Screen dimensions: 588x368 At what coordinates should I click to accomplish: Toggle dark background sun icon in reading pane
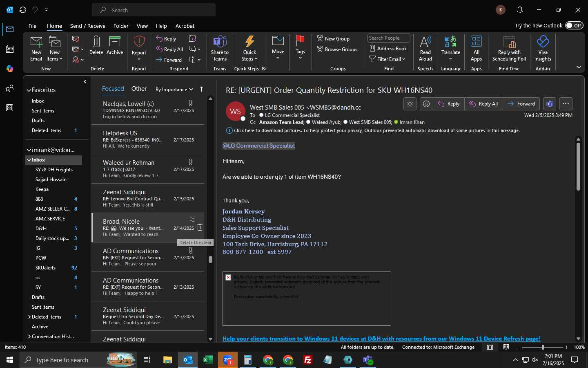pos(410,104)
